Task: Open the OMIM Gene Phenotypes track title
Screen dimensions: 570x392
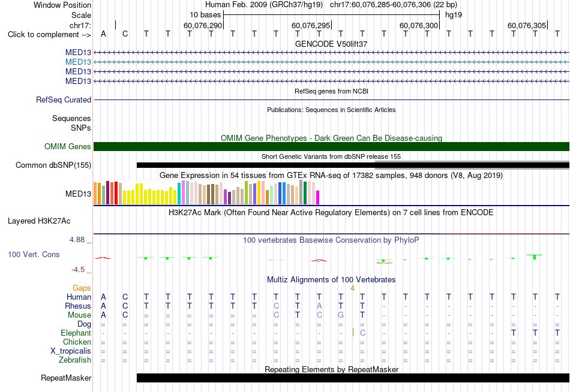Action: 331,138
